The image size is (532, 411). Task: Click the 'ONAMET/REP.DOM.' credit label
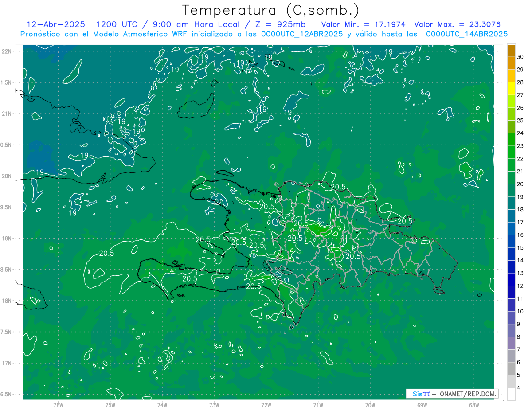[x=467, y=394]
